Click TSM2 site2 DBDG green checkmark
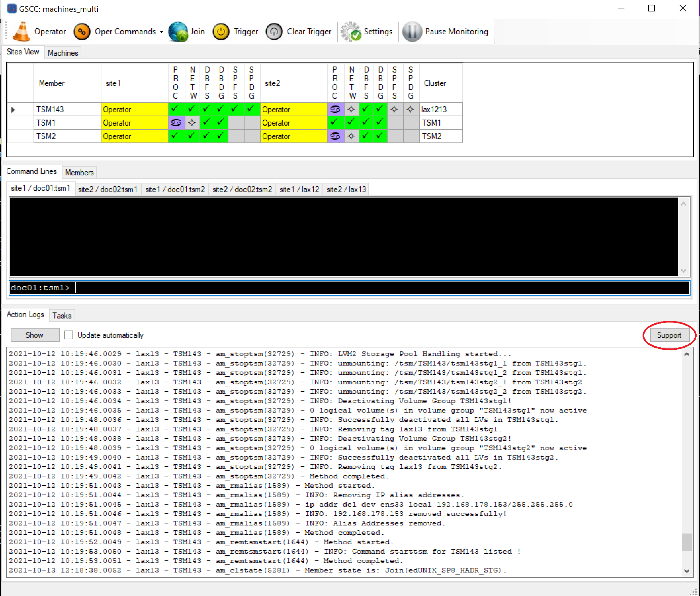This screenshot has height=596, width=700. [380, 136]
